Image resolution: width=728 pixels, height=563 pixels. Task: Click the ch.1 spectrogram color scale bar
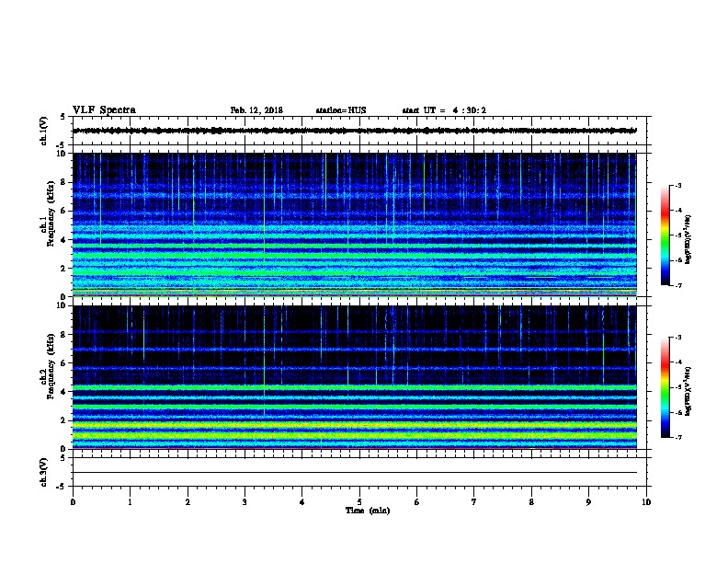coord(665,236)
